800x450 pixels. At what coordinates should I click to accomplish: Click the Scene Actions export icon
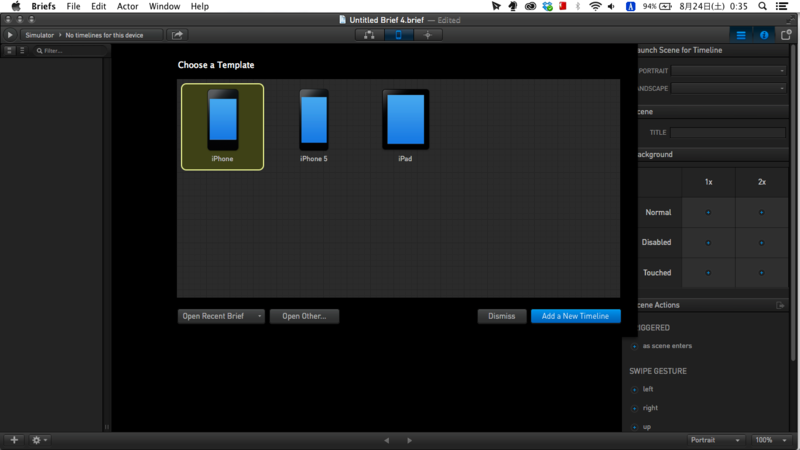(780, 305)
